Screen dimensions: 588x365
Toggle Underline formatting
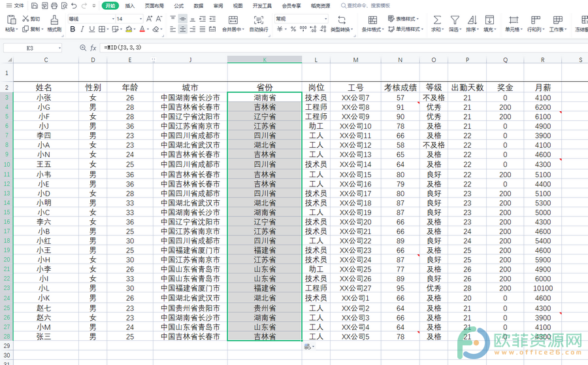(92, 29)
